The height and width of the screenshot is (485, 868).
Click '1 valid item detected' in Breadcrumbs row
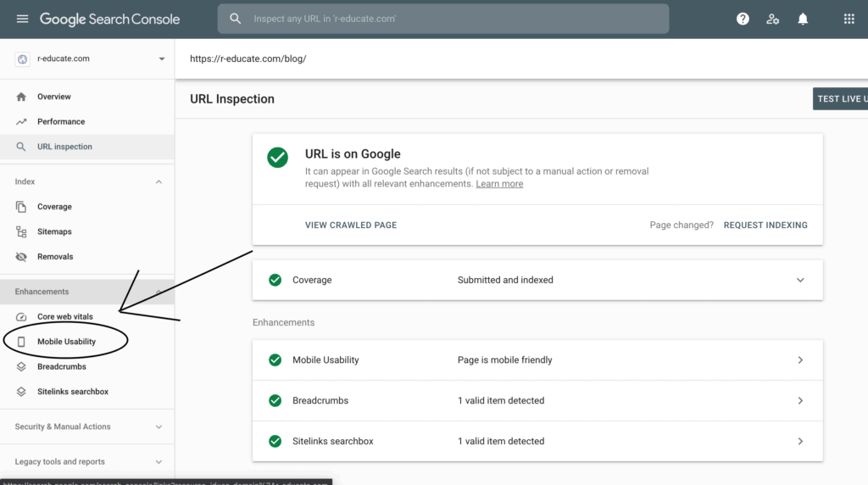pyautogui.click(x=501, y=400)
